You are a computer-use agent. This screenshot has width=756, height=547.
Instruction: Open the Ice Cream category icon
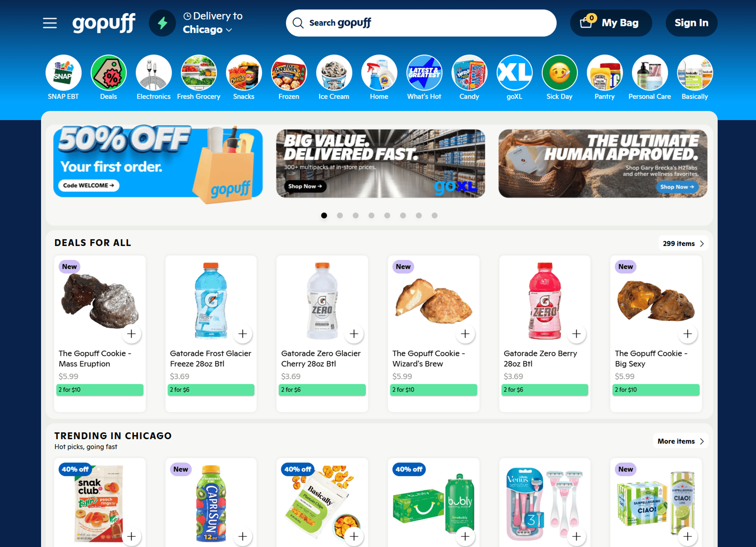(334, 73)
